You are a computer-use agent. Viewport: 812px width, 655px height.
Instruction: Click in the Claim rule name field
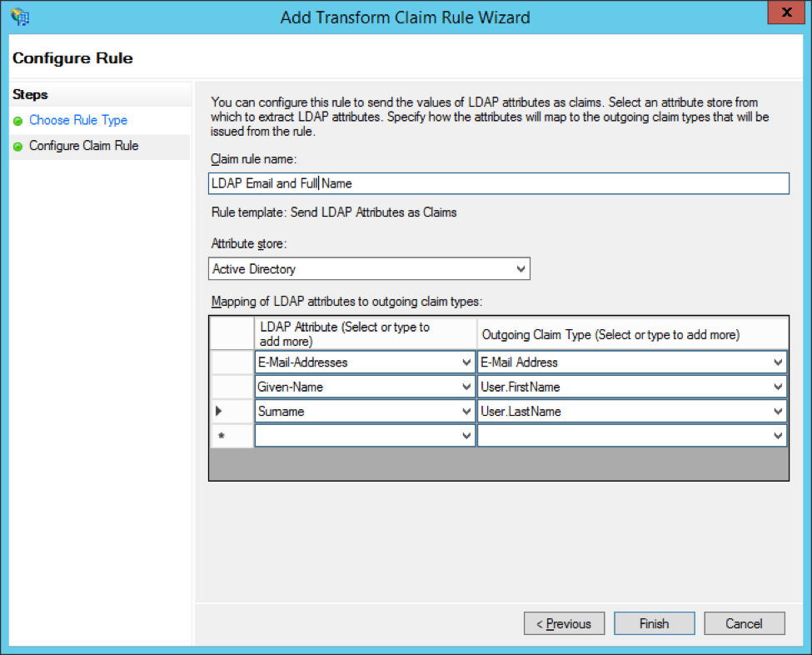(x=498, y=183)
